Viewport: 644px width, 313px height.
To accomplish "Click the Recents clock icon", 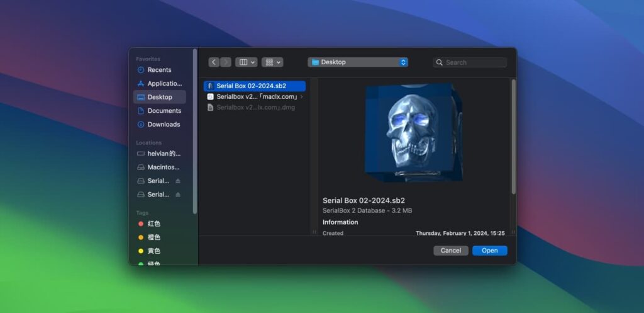I will point(141,70).
